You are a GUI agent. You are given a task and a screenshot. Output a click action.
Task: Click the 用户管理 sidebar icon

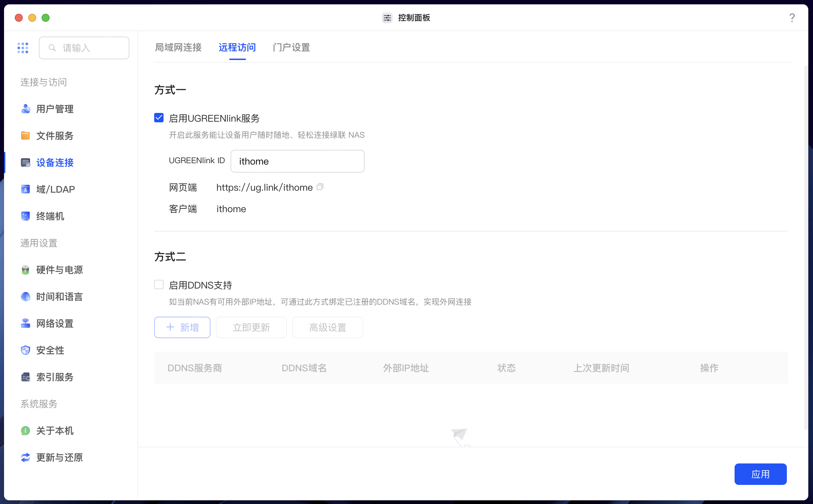[x=25, y=109]
